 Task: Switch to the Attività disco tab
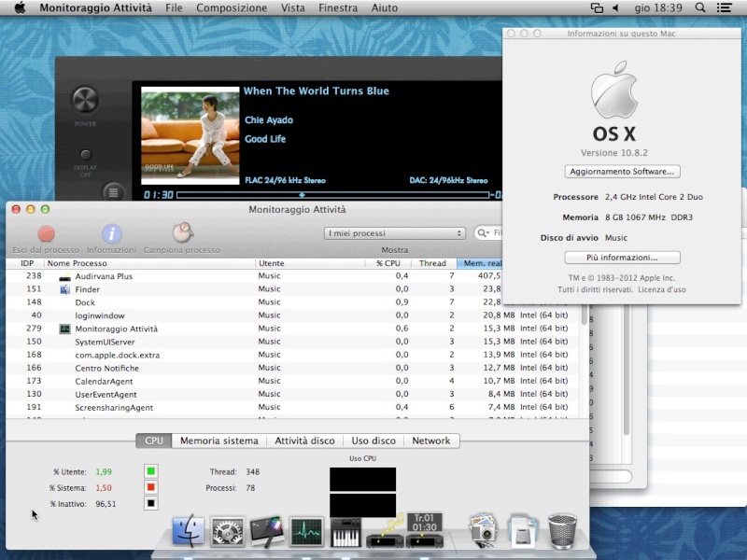[304, 441]
